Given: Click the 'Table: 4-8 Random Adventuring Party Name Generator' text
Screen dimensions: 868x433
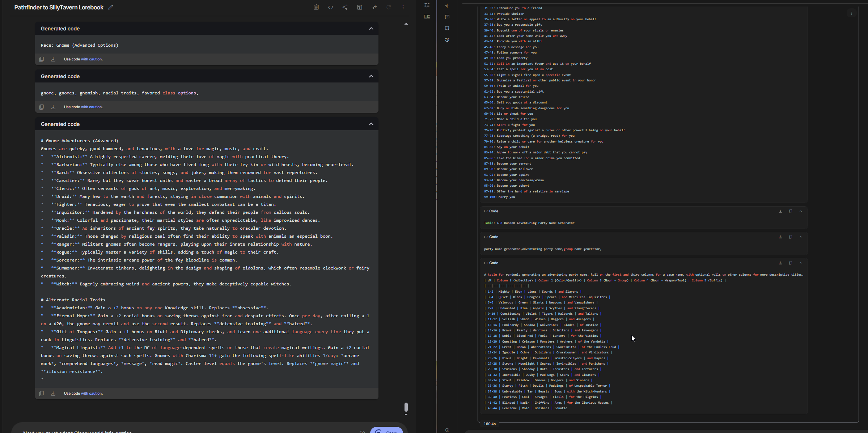Looking at the screenshot, I should pyautogui.click(x=529, y=223).
